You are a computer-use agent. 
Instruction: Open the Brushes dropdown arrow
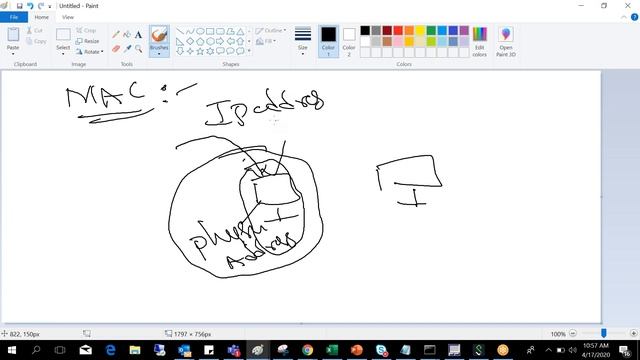coord(159,53)
